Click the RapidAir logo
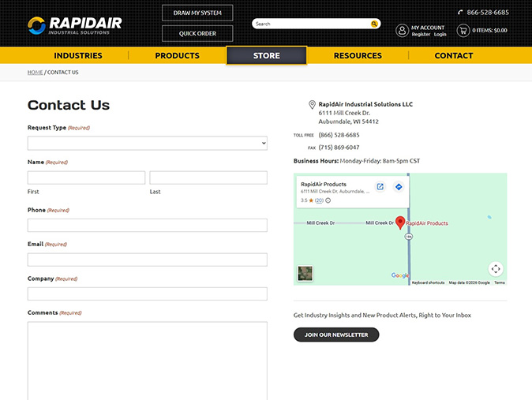Viewport: 532px width, 400px height. coord(75,25)
